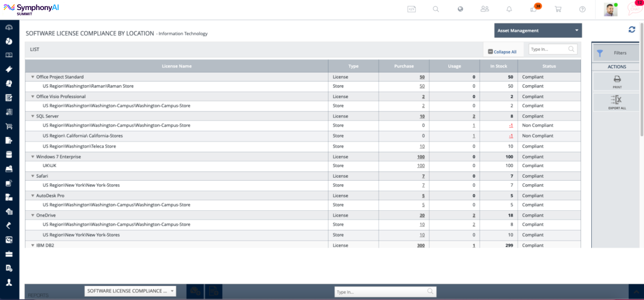Click the SymphonyAI Summit logo
Screen dimensions: 644x300
pyautogui.click(x=32, y=10)
